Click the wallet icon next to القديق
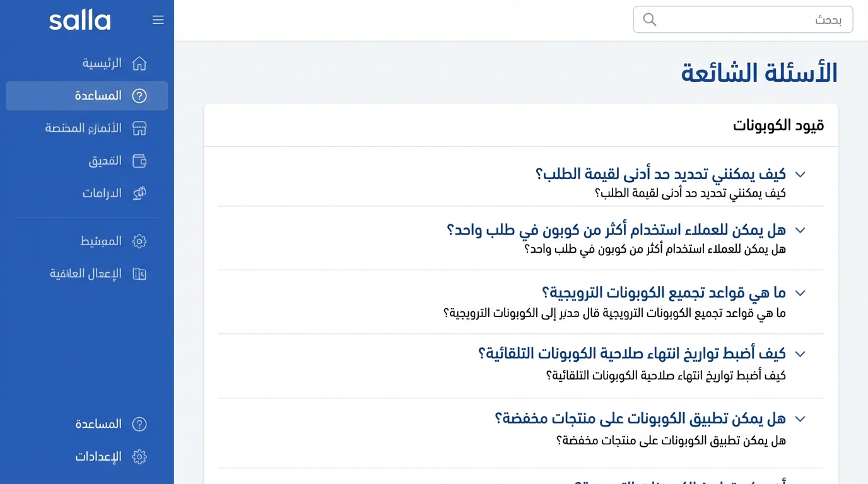 point(139,161)
